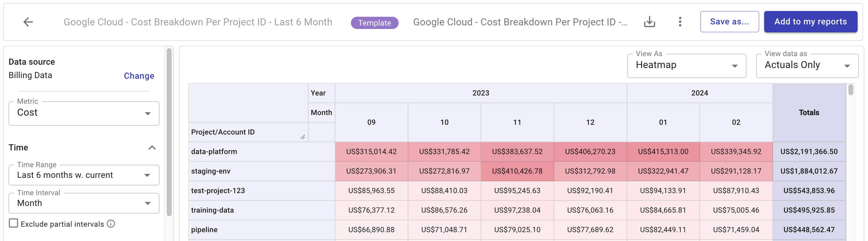Click cell US$315,014.42 for data-platform
Image resolution: width=868 pixels, height=241 pixels.
click(371, 152)
